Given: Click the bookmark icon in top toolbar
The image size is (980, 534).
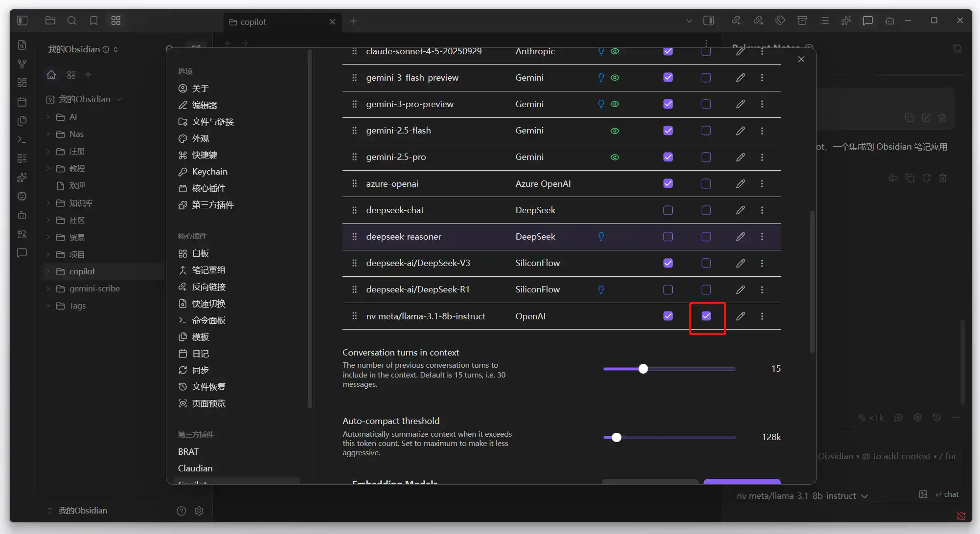Looking at the screenshot, I should 94,21.
